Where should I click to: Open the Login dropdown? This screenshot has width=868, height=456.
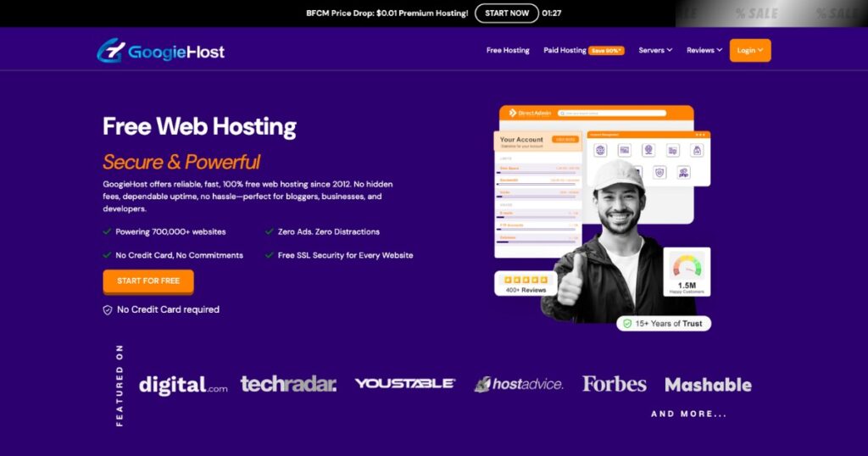(x=749, y=50)
